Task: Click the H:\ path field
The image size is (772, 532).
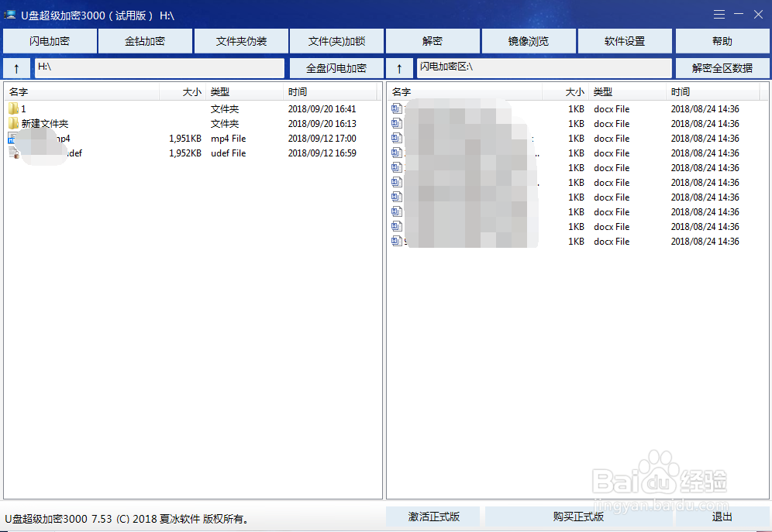Action: (x=159, y=68)
